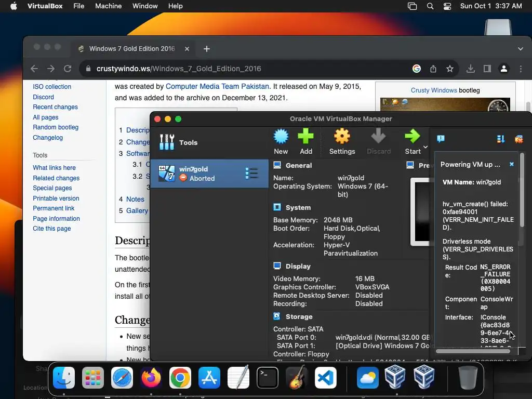532x399 pixels.
Task: Click ISO collection sidebar link
Action: [52, 87]
